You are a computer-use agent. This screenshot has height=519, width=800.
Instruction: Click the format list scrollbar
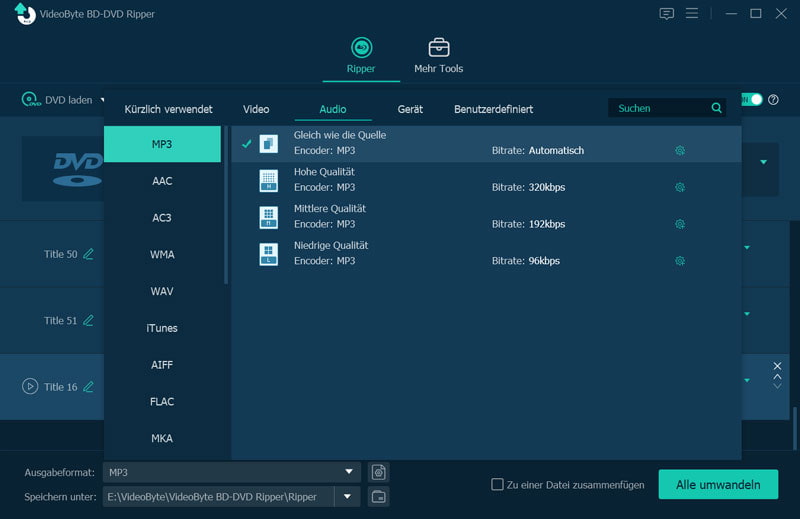tap(226, 205)
